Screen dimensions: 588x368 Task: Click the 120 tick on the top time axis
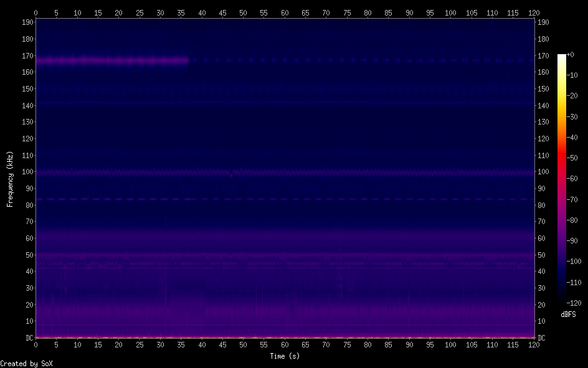tap(534, 12)
